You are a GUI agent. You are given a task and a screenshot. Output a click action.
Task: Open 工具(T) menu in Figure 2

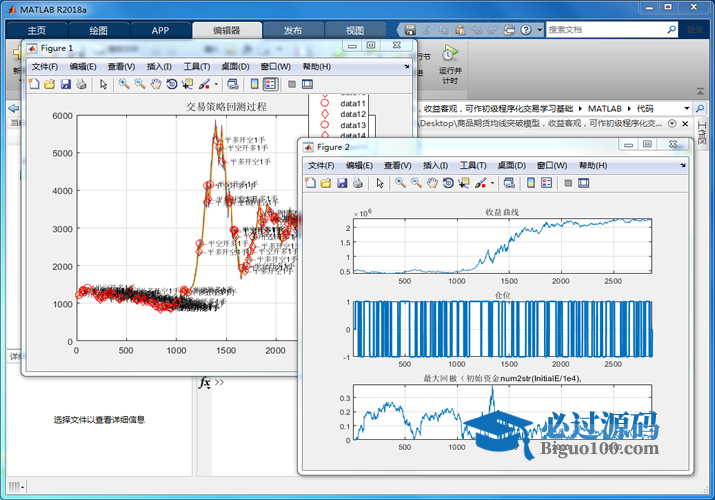(473, 165)
